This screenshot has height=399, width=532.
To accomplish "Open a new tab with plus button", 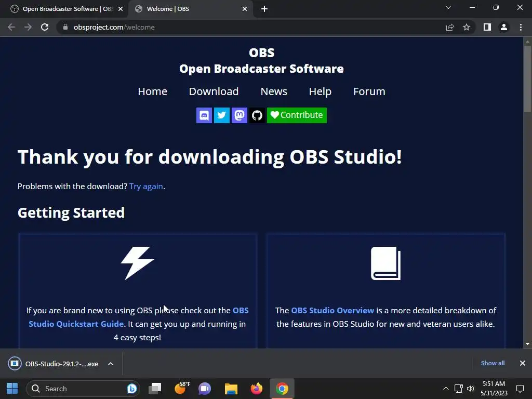I will [x=264, y=9].
